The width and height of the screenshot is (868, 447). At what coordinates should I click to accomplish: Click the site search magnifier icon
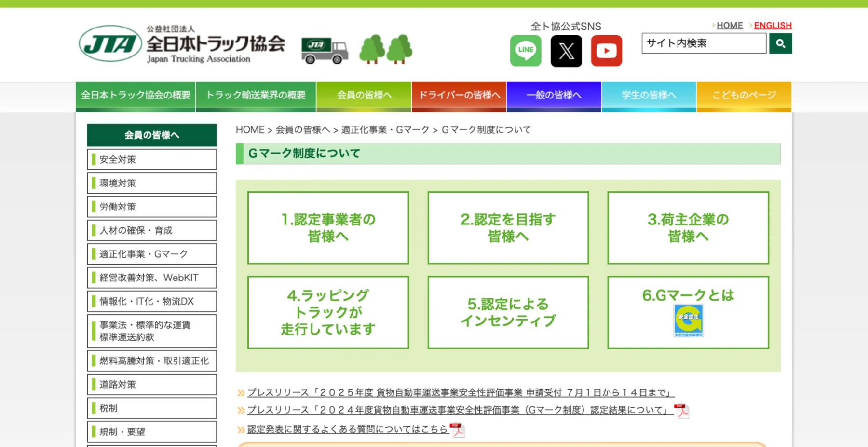780,43
